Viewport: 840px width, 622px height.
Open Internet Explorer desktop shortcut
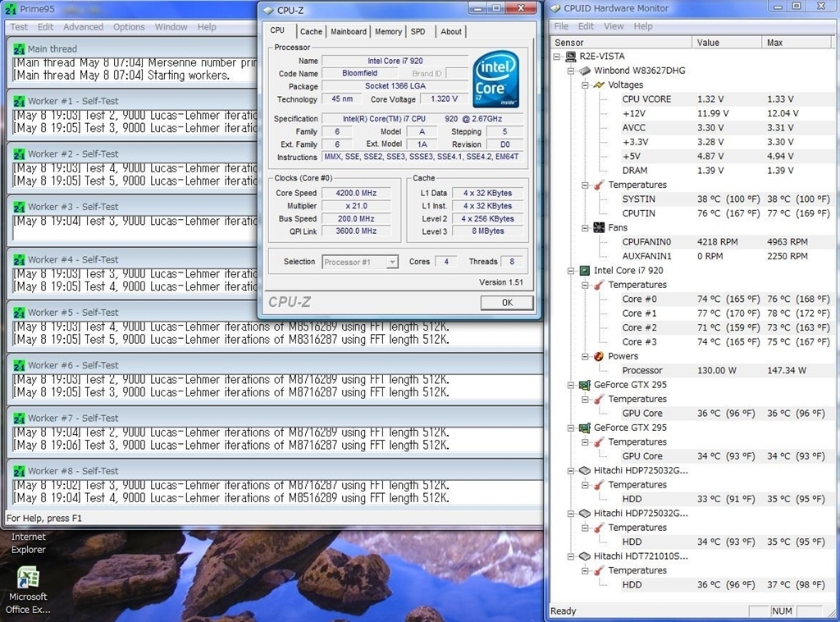pos(28,542)
